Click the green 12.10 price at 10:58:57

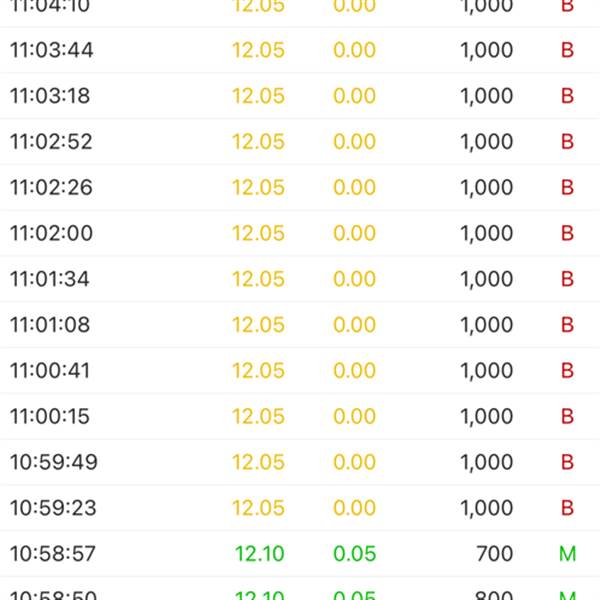(260, 553)
